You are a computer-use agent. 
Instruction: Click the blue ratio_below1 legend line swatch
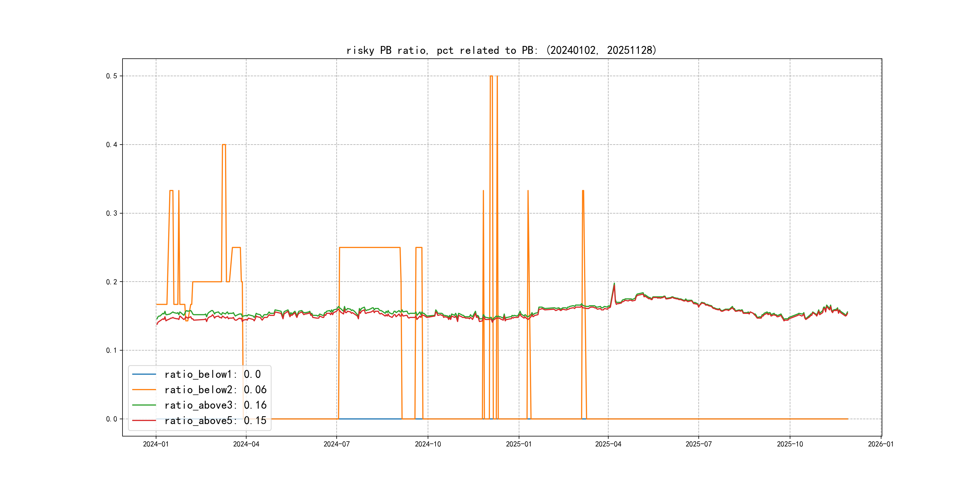pyautogui.click(x=144, y=374)
